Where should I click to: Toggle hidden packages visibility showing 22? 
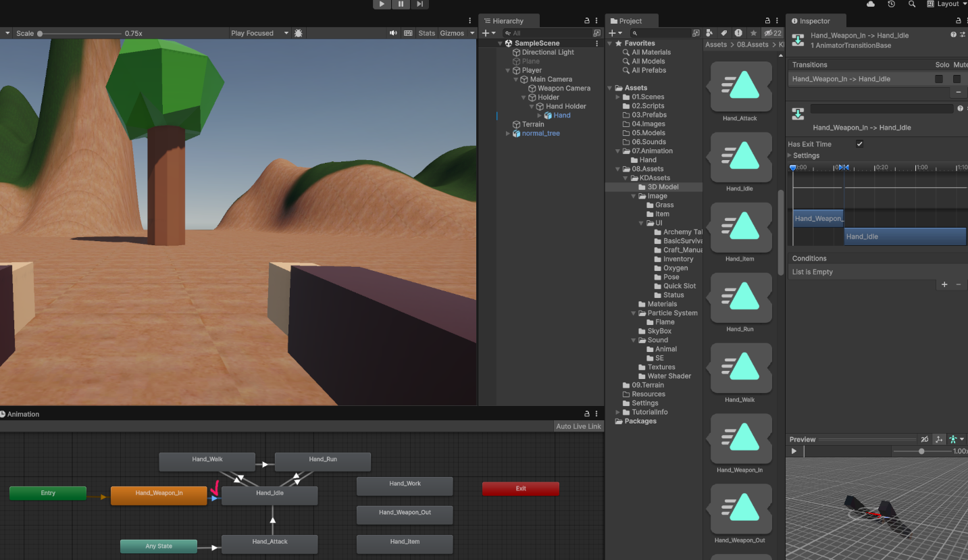click(772, 33)
